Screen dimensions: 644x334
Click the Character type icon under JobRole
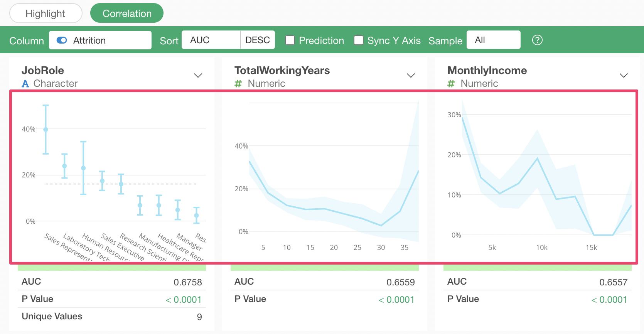[x=25, y=84]
